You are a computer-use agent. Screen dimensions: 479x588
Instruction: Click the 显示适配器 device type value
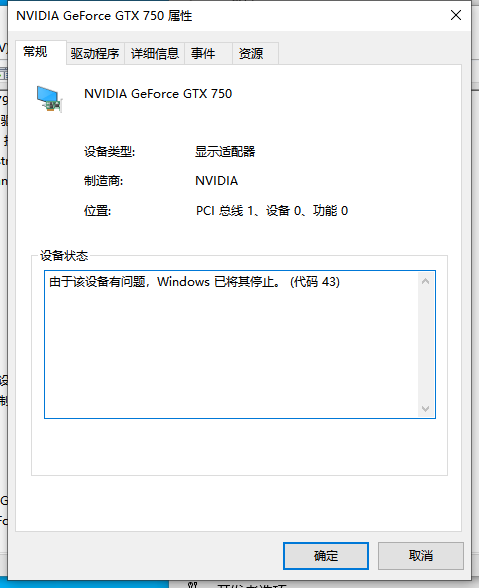(225, 152)
